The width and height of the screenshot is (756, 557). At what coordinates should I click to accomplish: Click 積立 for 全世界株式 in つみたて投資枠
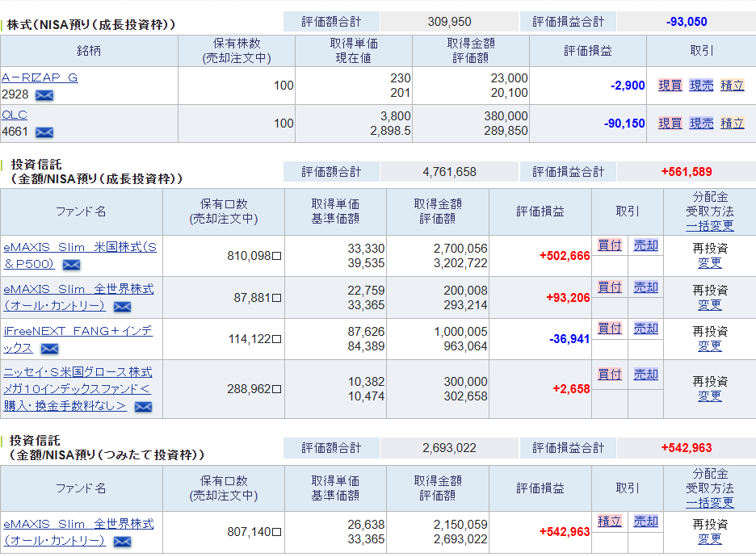point(610,521)
